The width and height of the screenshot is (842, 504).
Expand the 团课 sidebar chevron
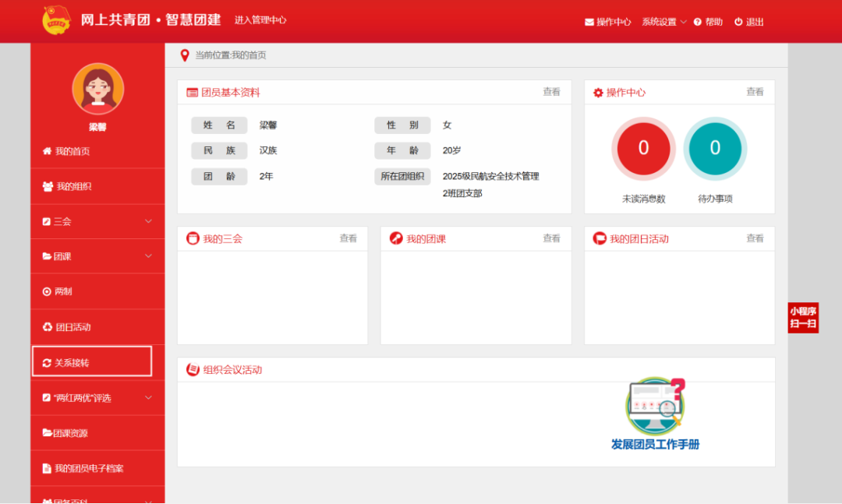tap(149, 256)
